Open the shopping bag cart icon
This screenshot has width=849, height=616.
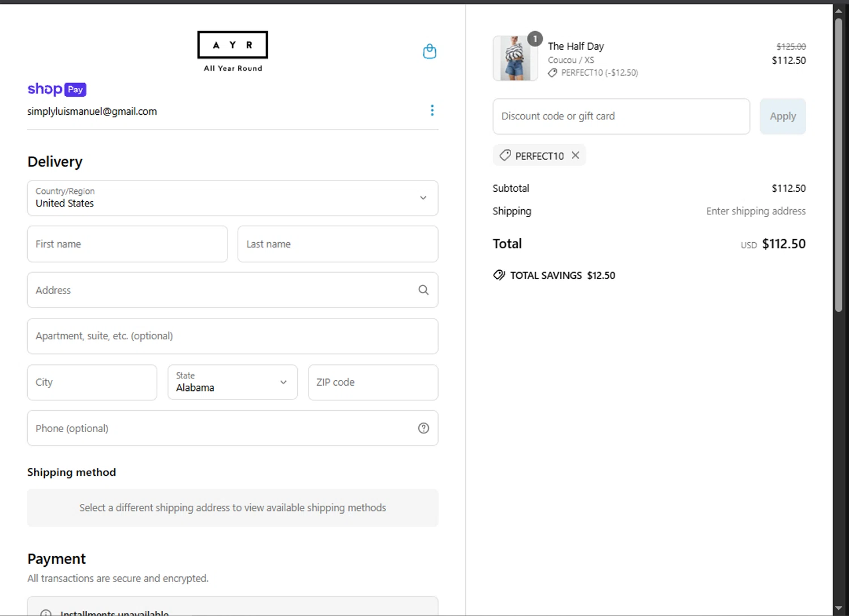click(x=430, y=51)
